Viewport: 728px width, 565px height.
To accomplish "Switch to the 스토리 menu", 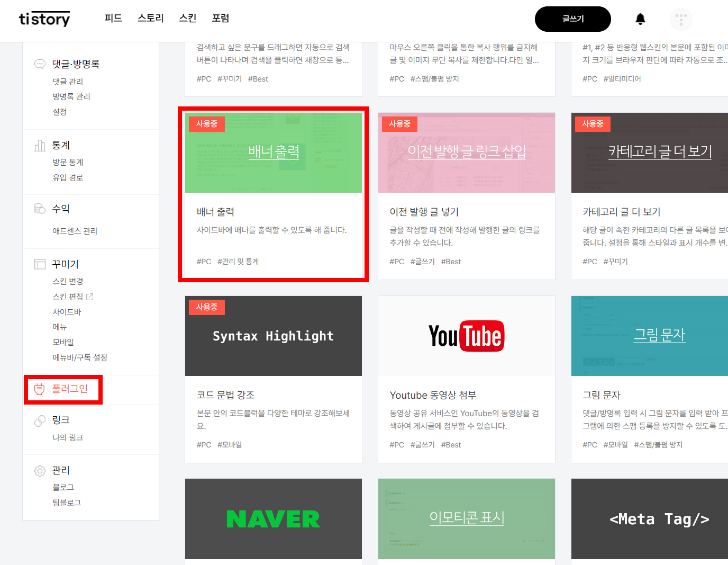I will pos(150,17).
